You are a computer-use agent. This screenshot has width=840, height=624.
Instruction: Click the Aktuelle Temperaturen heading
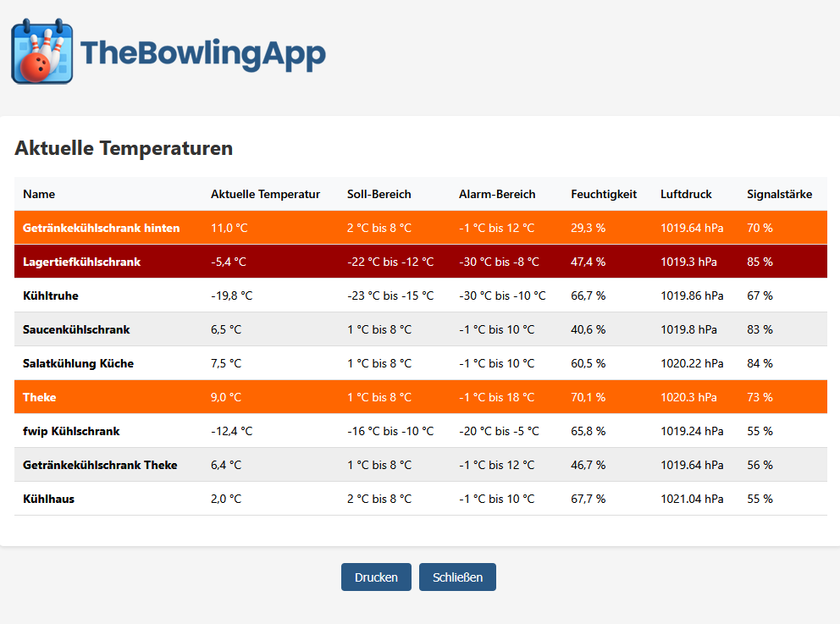pos(124,148)
